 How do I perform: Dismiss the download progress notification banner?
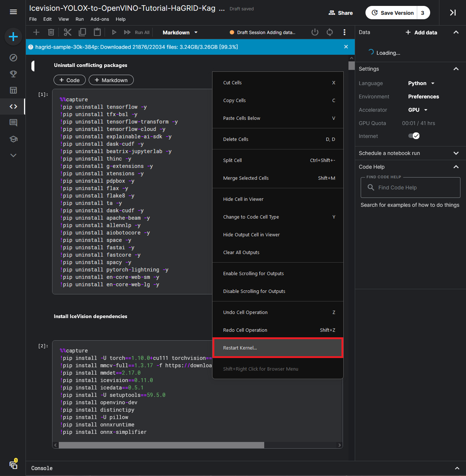point(346,47)
